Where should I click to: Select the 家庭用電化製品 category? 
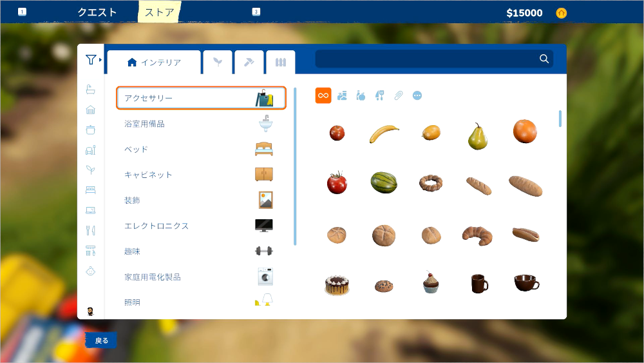pyautogui.click(x=201, y=277)
